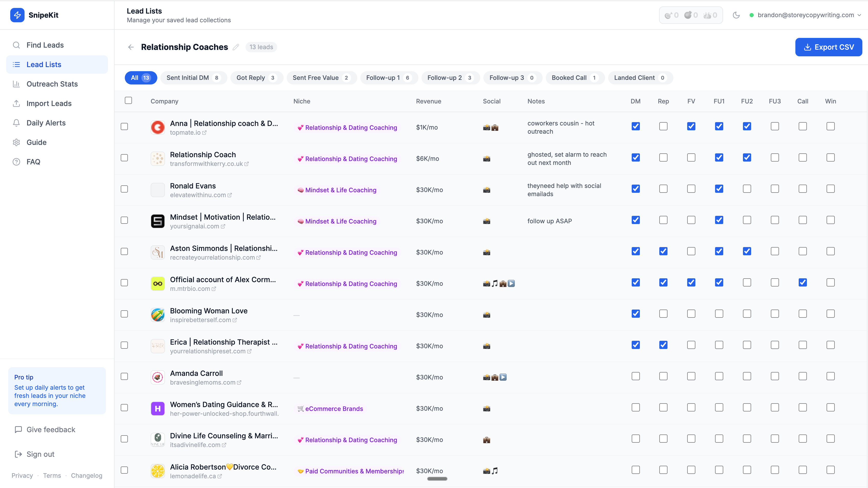Toggle dark mode with the moon icon

point(736,15)
